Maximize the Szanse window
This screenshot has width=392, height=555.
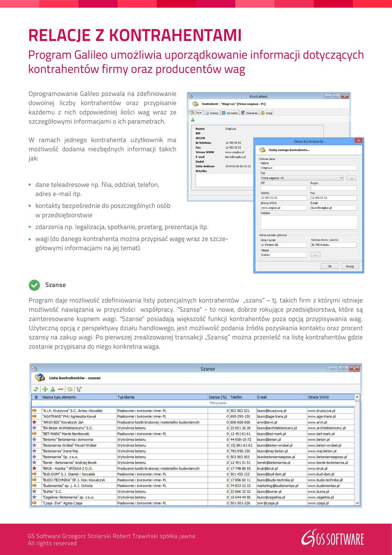[x=343, y=368]
